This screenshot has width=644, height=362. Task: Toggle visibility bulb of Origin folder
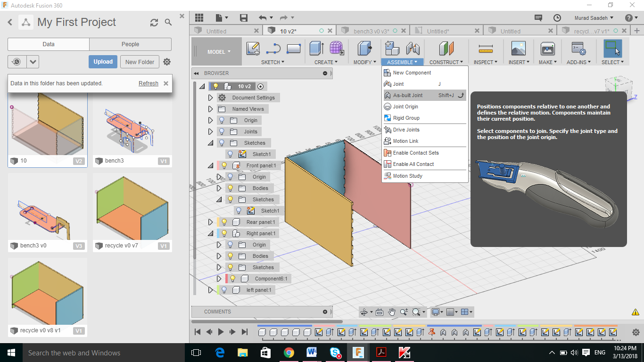tap(222, 120)
